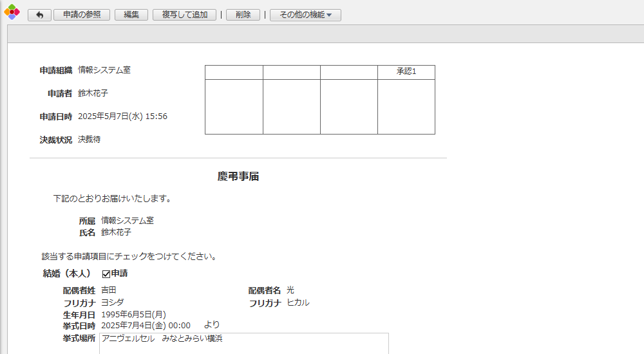Click the 承認1 header cell
Image resolution: width=644 pixels, height=354 pixels.
406,72
